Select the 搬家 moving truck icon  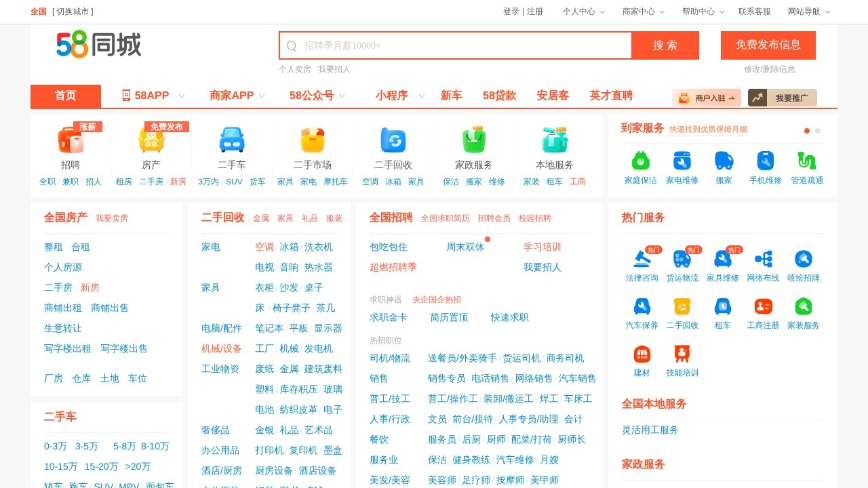tap(724, 161)
